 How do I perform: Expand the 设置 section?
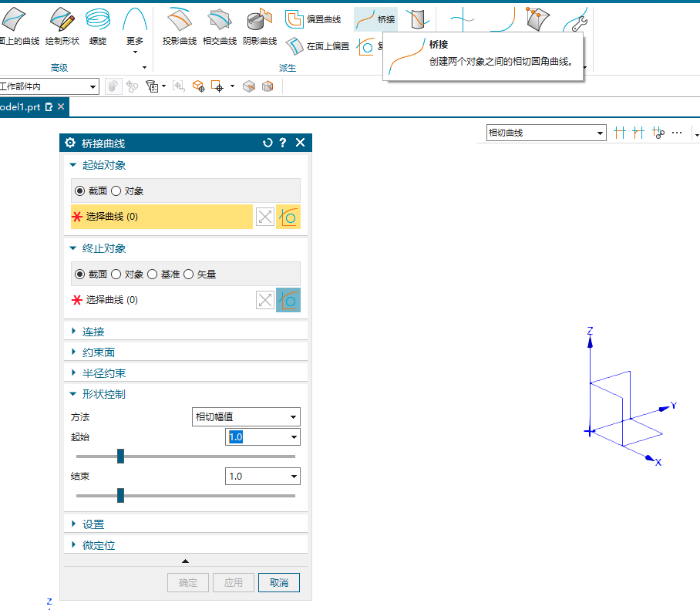tap(74, 524)
